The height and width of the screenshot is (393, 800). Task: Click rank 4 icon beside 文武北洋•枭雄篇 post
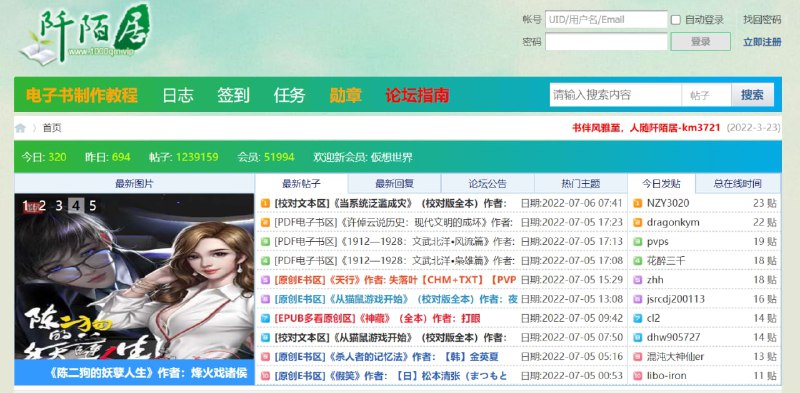pyautogui.click(x=265, y=261)
